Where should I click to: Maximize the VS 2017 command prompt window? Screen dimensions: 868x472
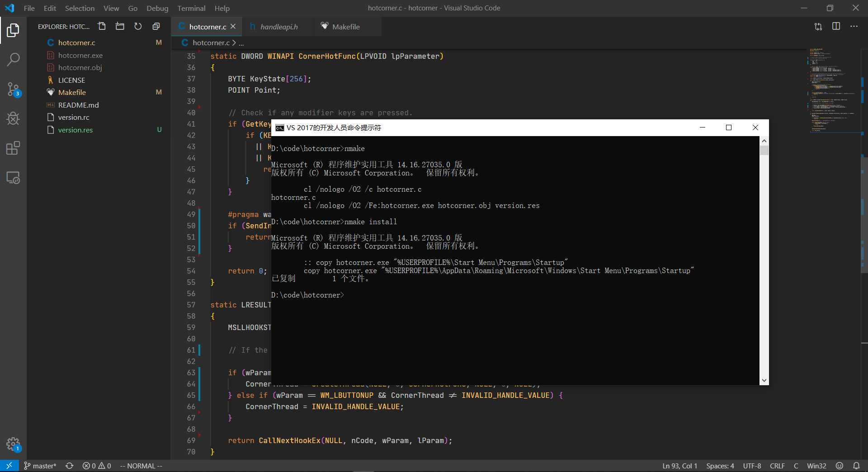coord(729,127)
